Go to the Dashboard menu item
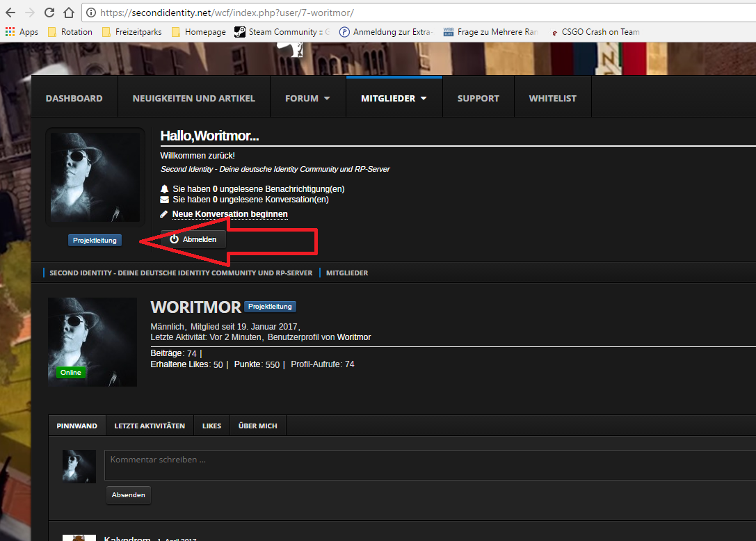The image size is (756, 541). point(74,98)
